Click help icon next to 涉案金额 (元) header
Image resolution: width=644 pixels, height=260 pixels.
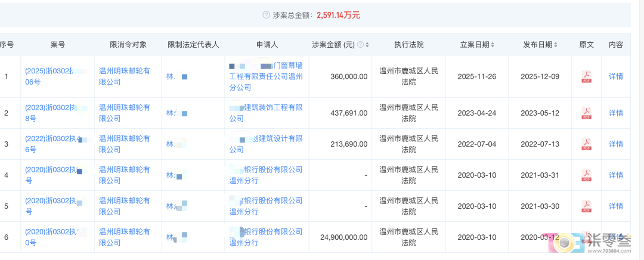pos(360,45)
